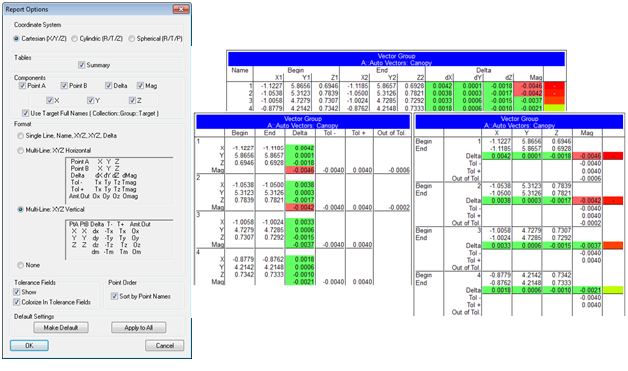
Task: Toggle Show tolerance fields checkbox
Action: (16, 292)
